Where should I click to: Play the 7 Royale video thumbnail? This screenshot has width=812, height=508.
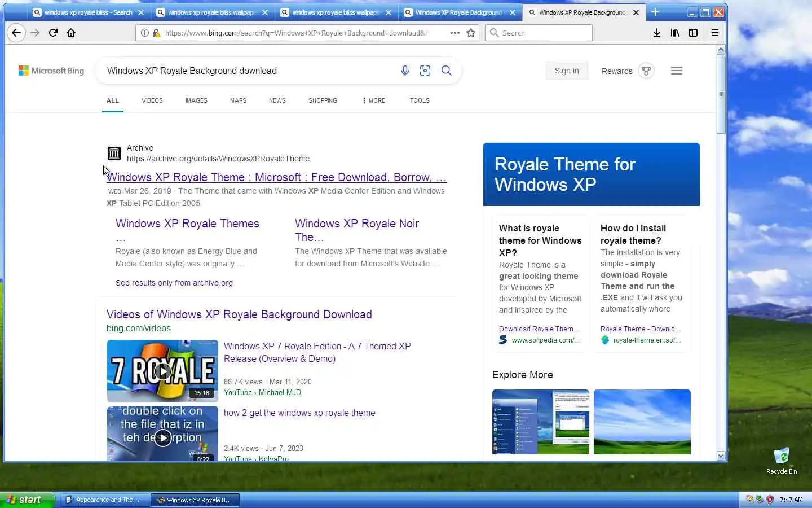click(162, 370)
